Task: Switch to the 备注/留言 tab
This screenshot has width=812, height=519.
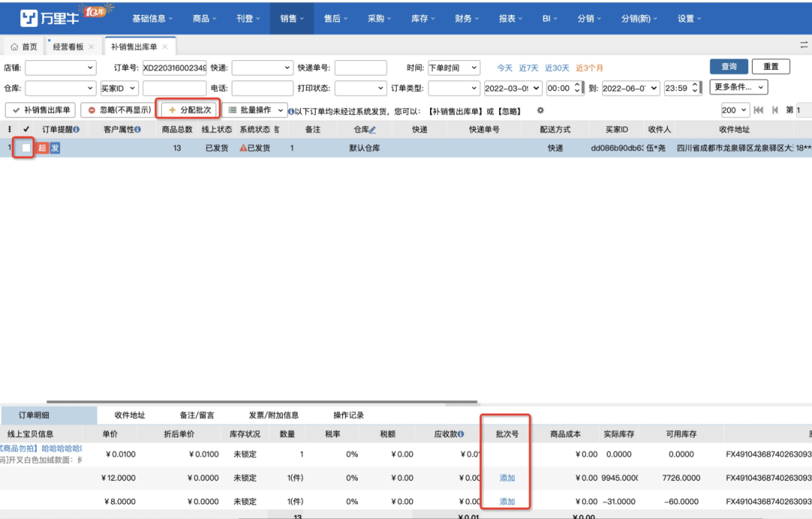Action: [197, 415]
